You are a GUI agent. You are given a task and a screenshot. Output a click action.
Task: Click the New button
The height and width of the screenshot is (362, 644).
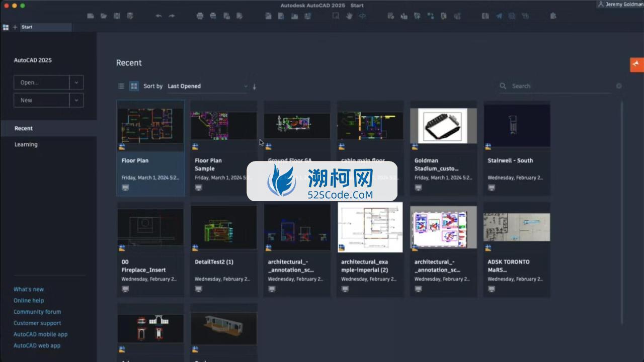(41, 100)
